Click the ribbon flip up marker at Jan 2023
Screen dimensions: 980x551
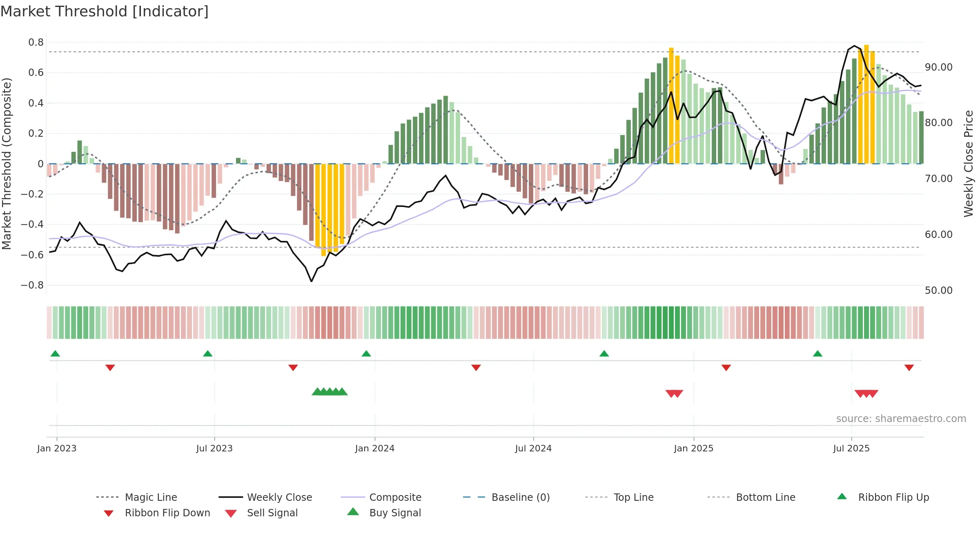[55, 353]
